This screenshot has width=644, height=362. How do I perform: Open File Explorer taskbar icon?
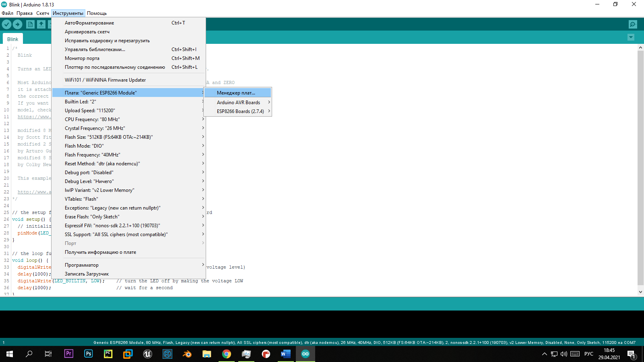coord(207,354)
